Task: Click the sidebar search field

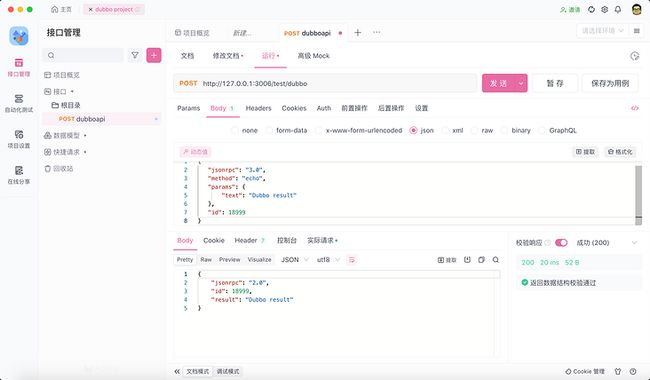Action: point(83,55)
